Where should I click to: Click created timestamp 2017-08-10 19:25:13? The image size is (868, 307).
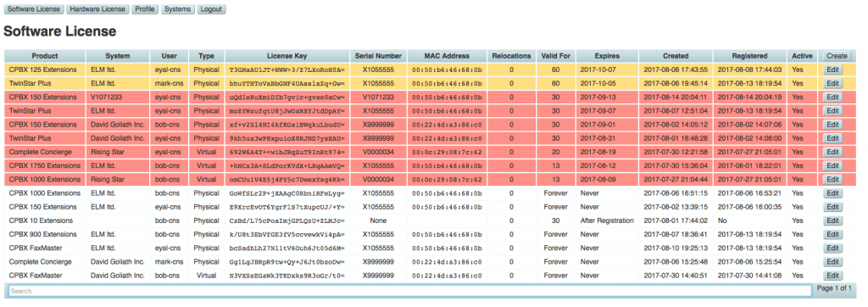pyautogui.click(x=676, y=248)
